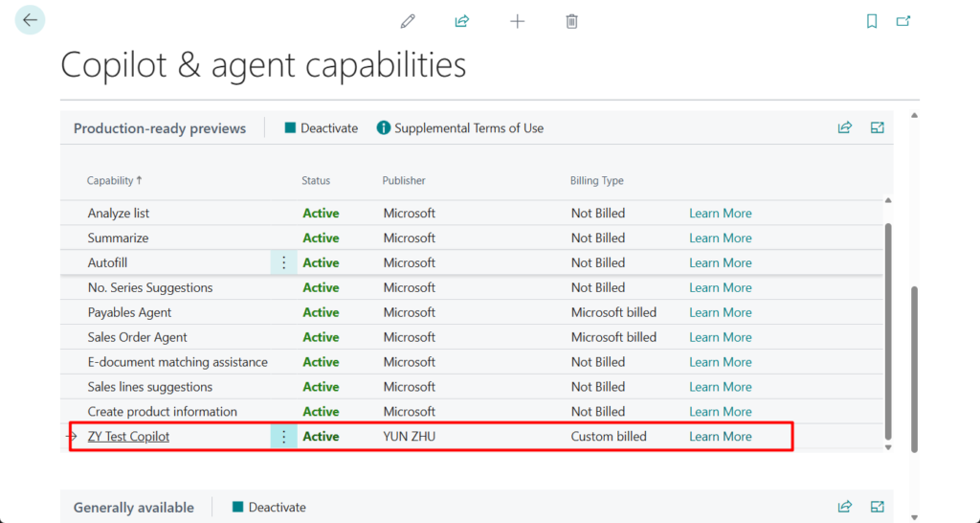
Task: Click the pencil edit icon
Action: pos(409,21)
